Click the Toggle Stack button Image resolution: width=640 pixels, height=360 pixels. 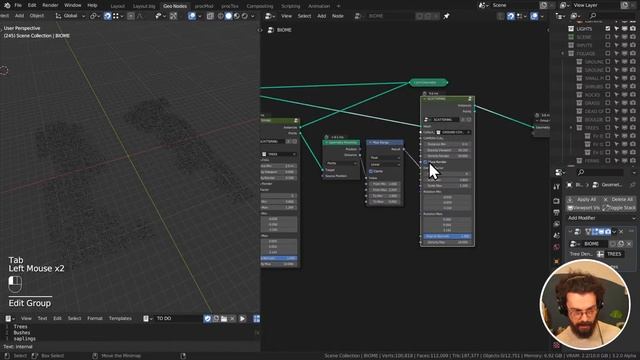click(618, 208)
